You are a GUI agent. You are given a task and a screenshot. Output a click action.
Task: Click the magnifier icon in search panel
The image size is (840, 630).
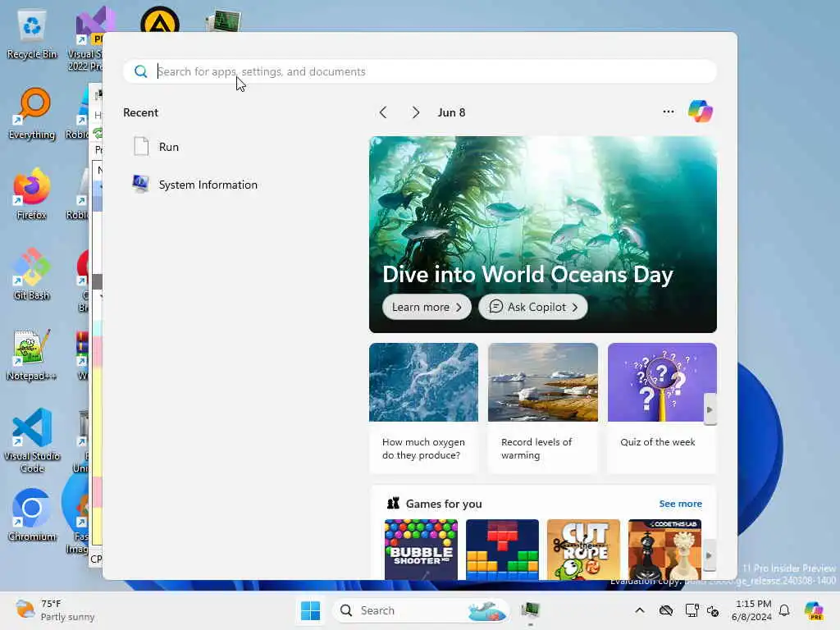coord(141,71)
